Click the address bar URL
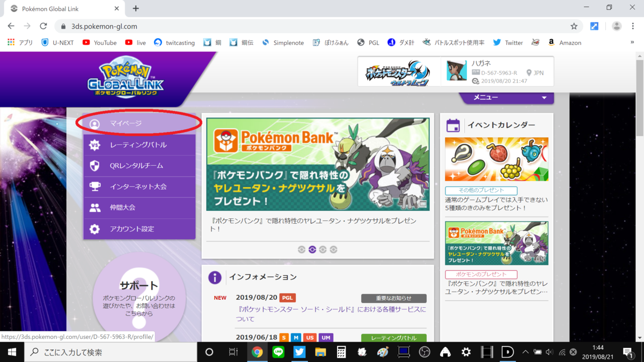This screenshot has height=362, width=644. point(104,26)
